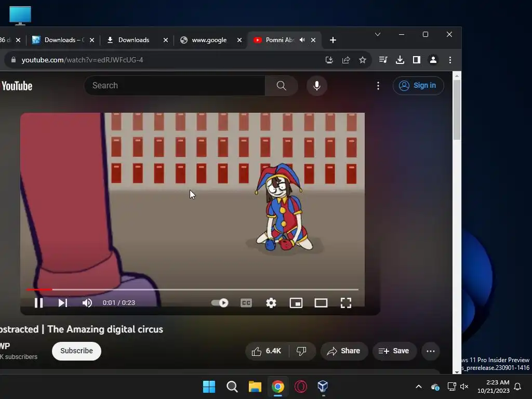The image size is (532, 399).
Task: Dislike the video
Action: coord(301,351)
